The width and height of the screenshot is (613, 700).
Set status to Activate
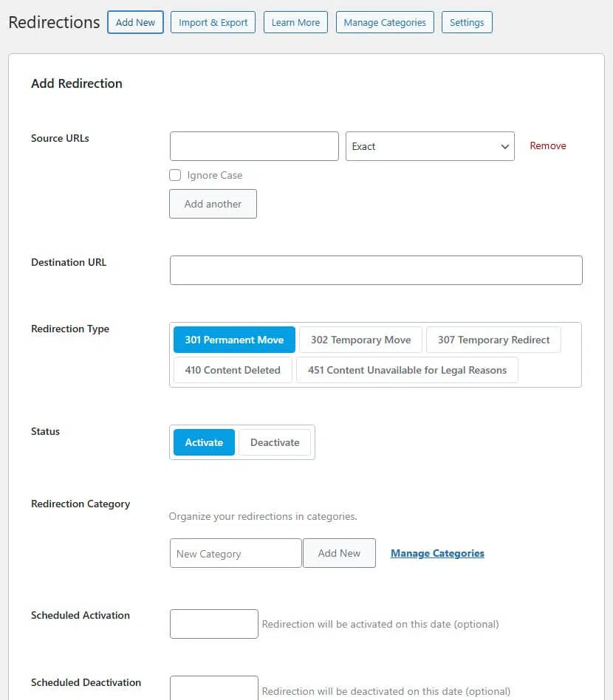click(x=204, y=442)
